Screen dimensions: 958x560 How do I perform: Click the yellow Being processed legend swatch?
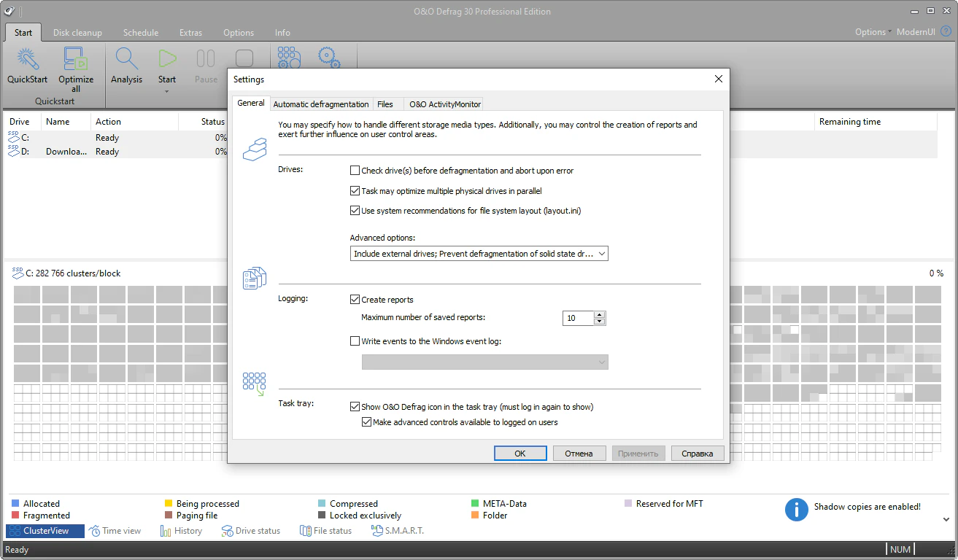pos(169,503)
